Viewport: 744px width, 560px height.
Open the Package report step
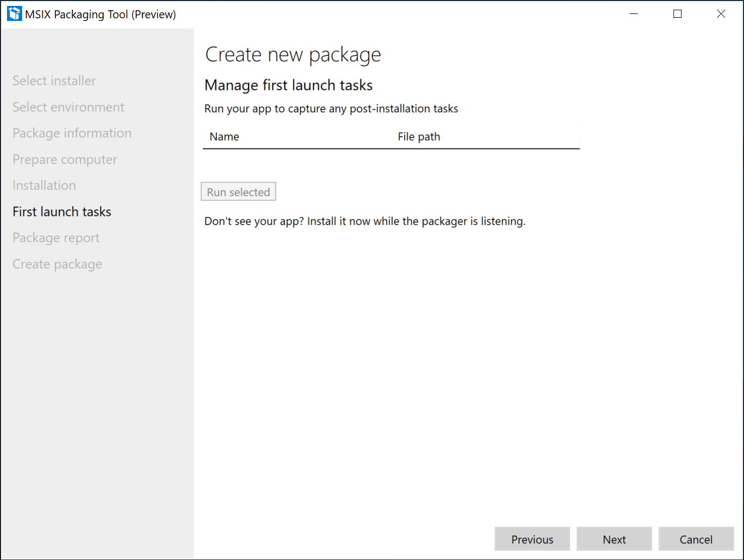56,238
